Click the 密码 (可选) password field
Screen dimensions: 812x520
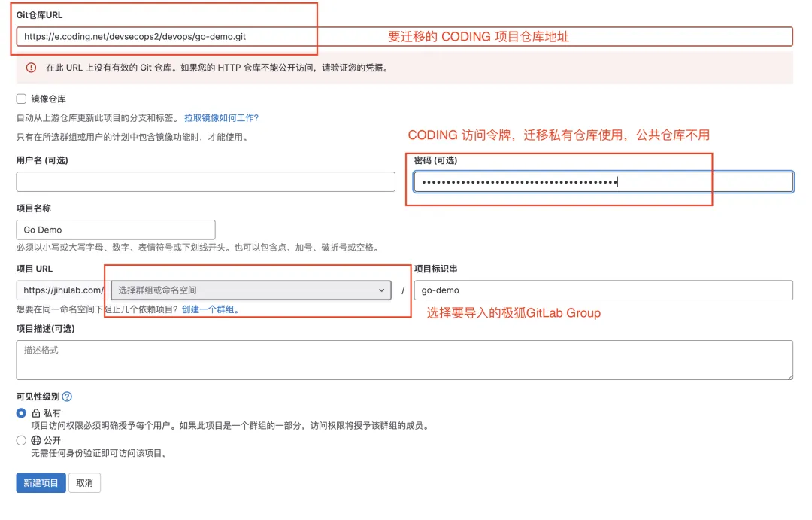pyautogui.click(x=603, y=182)
